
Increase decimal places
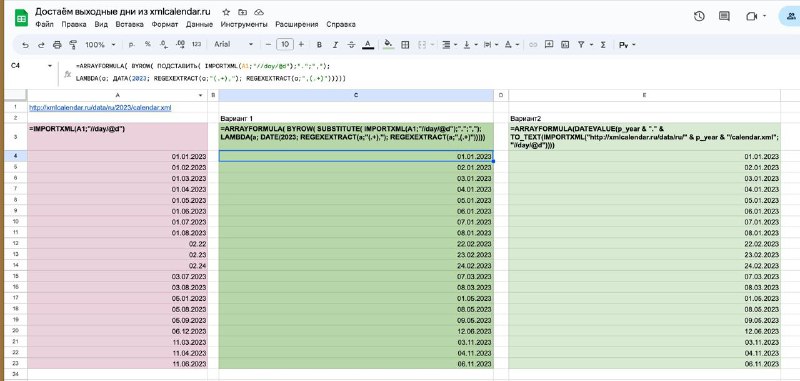click(x=180, y=45)
